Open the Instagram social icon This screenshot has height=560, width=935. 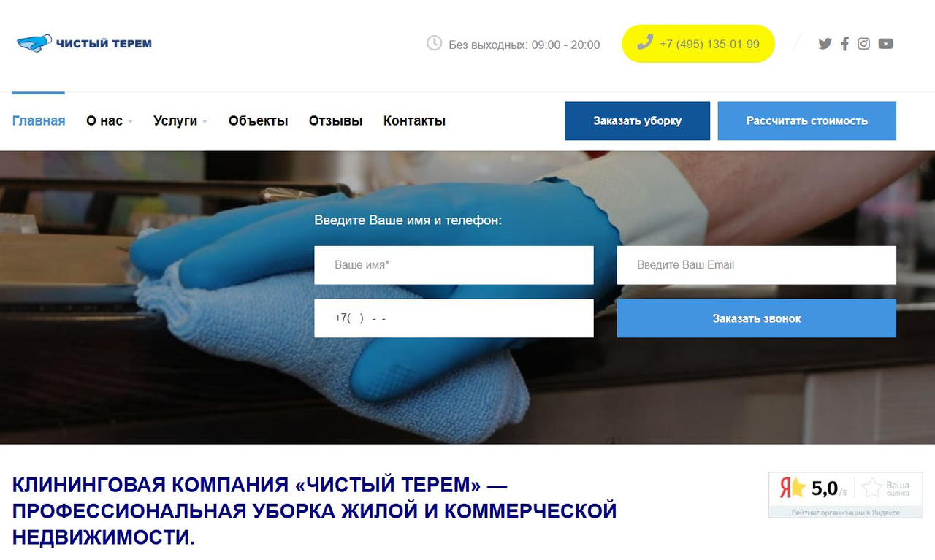[863, 44]
